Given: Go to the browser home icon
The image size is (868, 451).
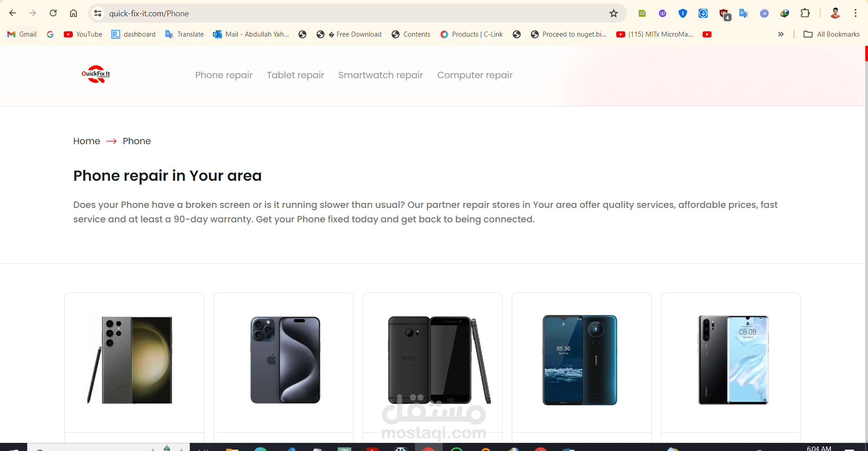Looking at the screenshot, I should (73, 13).
